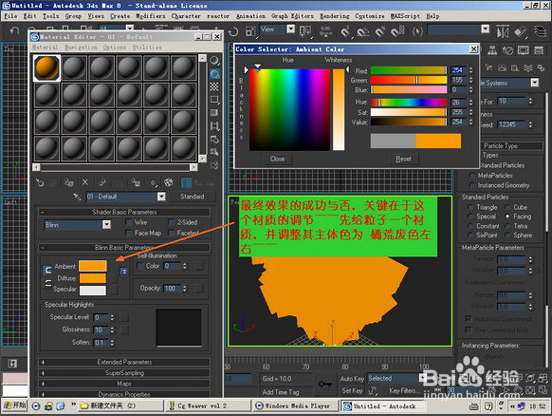Collapse the Shader Basic Parameters rollout

click(x=124, y=212)
